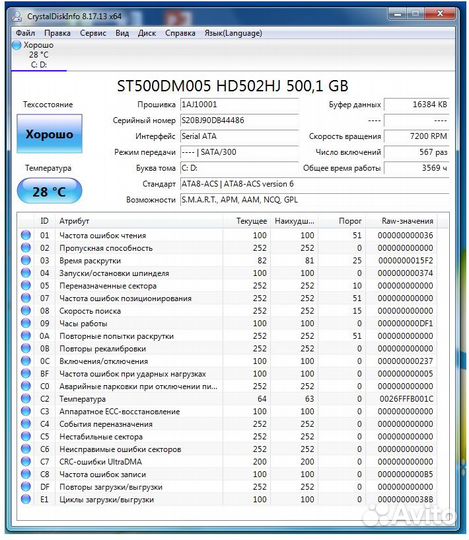Click the firmware field 1AJ10001
This screenshot has height=540, width=469.
pyautogui.click(x=239, y=105)
